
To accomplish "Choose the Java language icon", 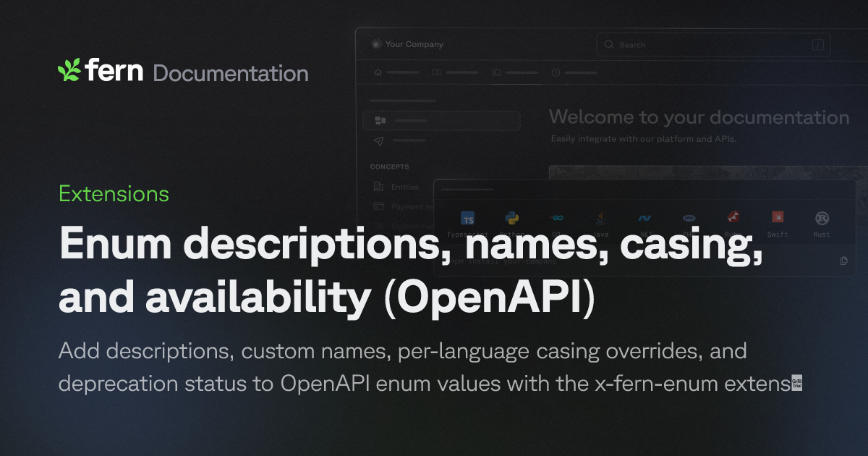I will [x=601, y=217].
